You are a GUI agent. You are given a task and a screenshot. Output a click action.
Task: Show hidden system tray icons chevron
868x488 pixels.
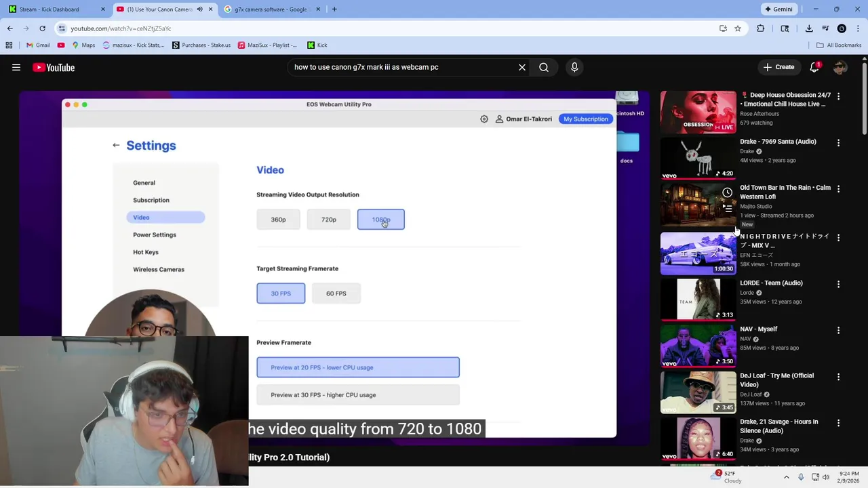(787, 477)
